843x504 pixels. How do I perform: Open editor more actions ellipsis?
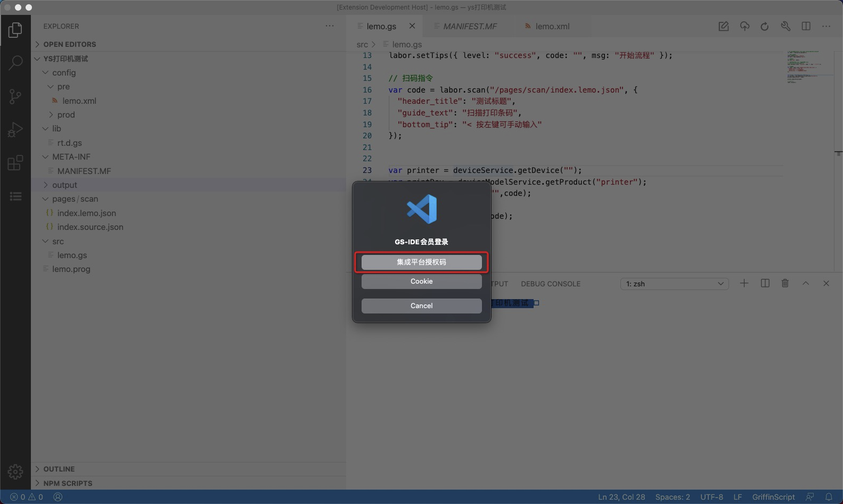click(x=826, y=26)
